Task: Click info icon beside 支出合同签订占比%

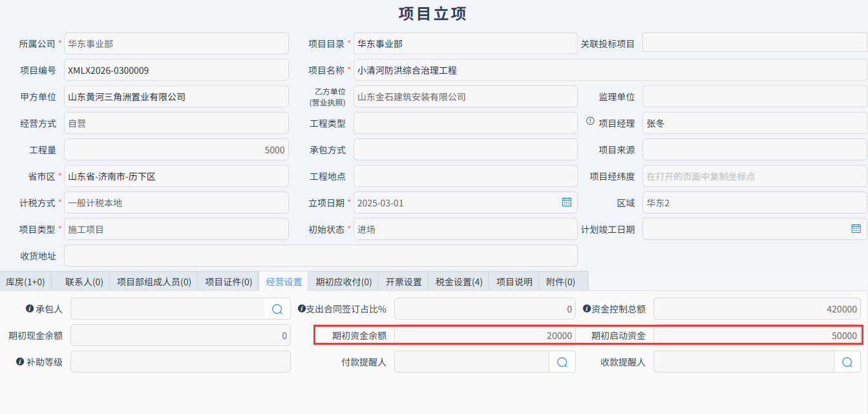Action: [x=301, y=309]
